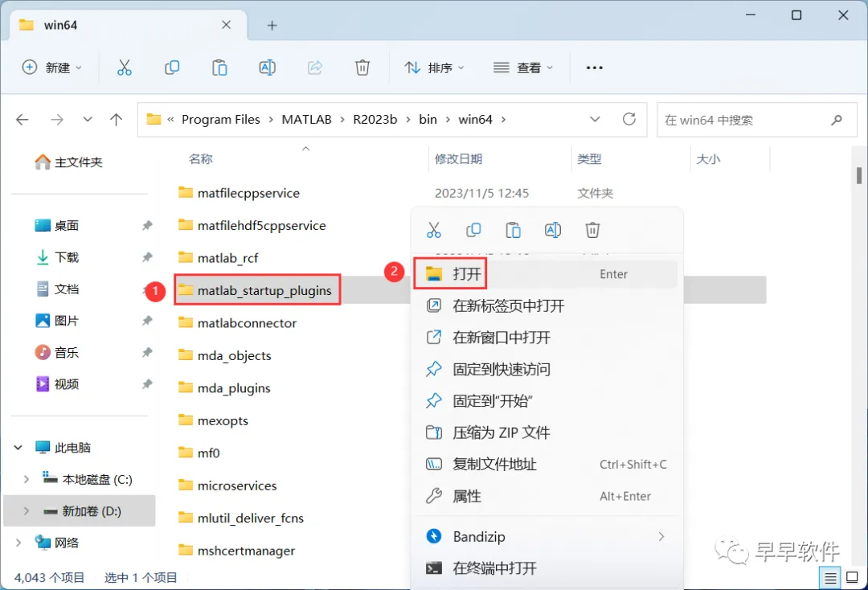Click the 在 win64 中搜索 search box
Screen dimensions: 868x590
pos(756,120)
